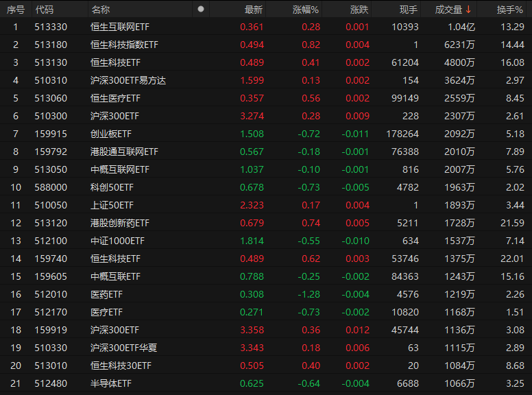
Task: Click volume value 1963万
Action: (459, 187)
